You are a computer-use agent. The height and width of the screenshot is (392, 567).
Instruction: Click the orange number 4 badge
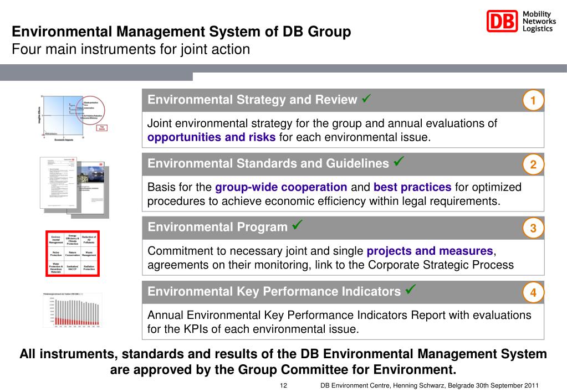point(533,292)
